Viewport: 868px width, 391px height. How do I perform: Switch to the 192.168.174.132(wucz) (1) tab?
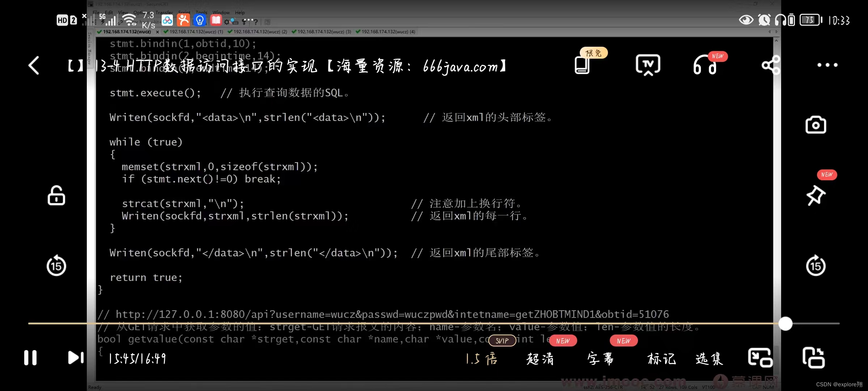(x=193, y=32)
